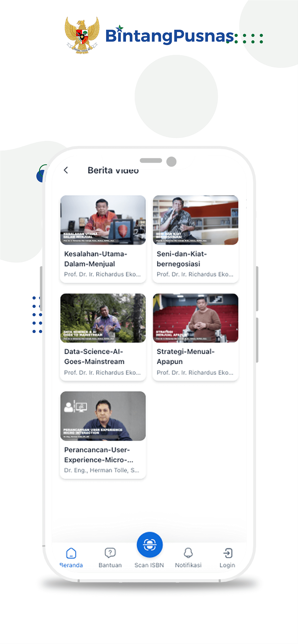Select the Scan ISBN tab label
The width and height of the screenshot is (298, 644).
pyautogui.click(x=149, y=565)
